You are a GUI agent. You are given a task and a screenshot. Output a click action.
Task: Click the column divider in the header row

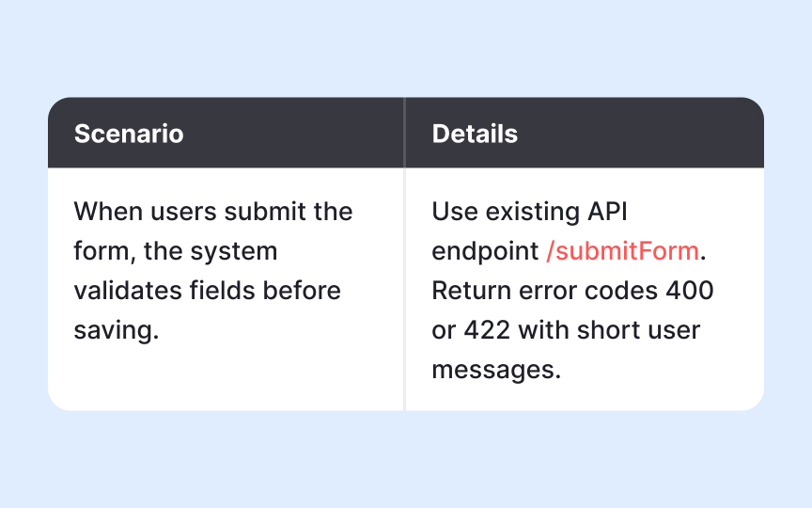click(405, 133)
